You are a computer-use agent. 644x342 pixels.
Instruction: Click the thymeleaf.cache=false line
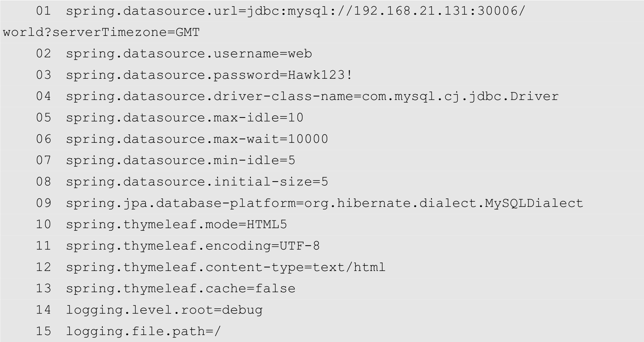(x=180, y=289)
